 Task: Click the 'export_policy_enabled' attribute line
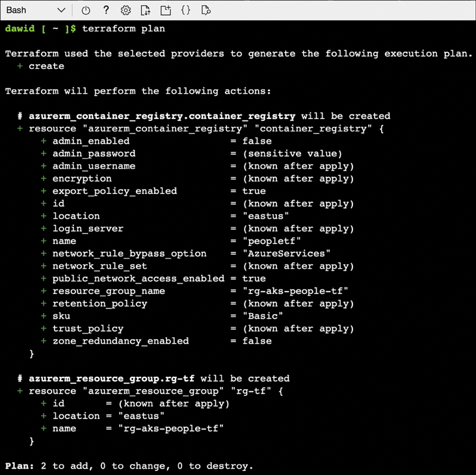[x=114, y=191]
